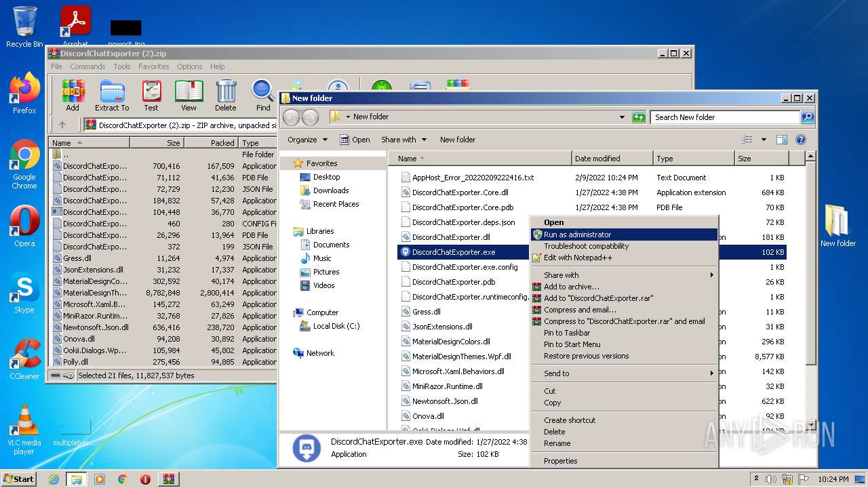Select Pin to Taskbar entry

624,333
